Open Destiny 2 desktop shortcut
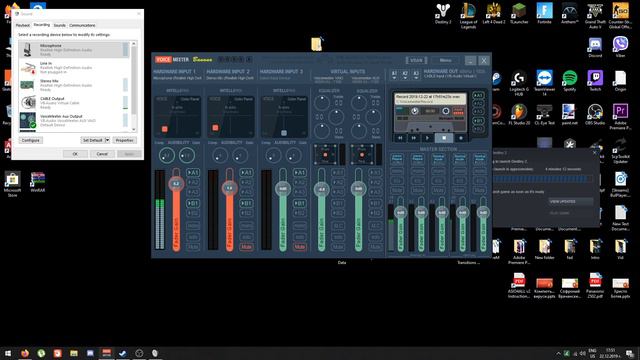The image size is (640, 360). 443,14
